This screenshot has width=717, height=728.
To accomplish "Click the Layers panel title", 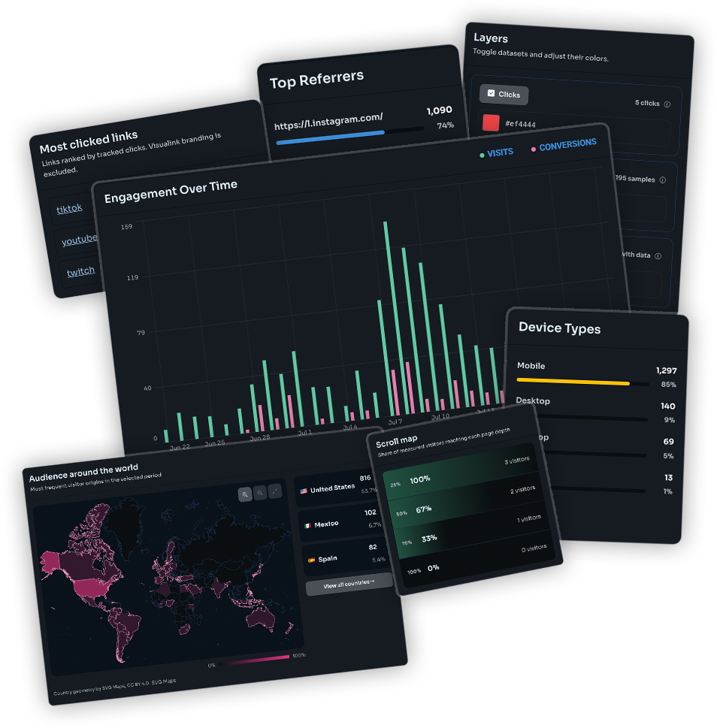I will click(490, 38).
